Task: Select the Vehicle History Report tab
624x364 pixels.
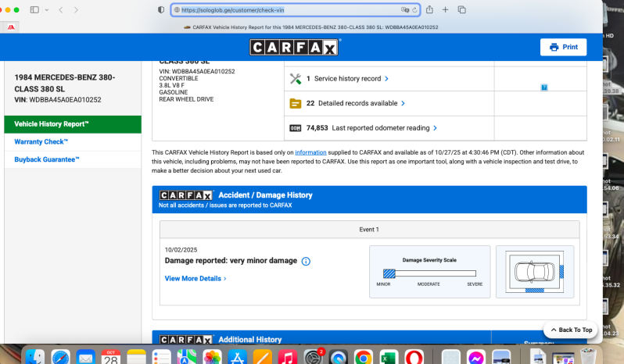Action: 52,124
